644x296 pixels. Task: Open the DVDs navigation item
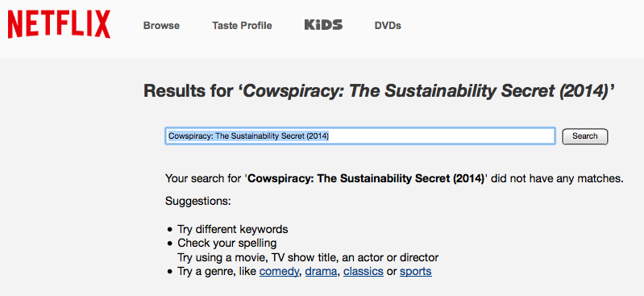pos(388,26)
